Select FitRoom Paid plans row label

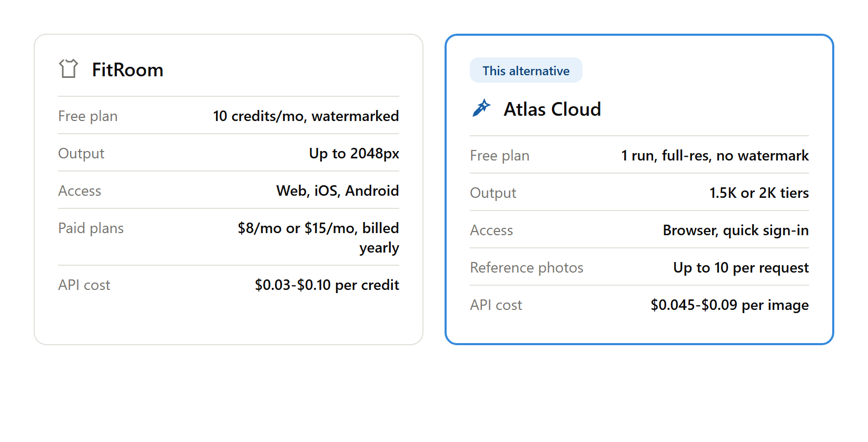coord(91,228)
